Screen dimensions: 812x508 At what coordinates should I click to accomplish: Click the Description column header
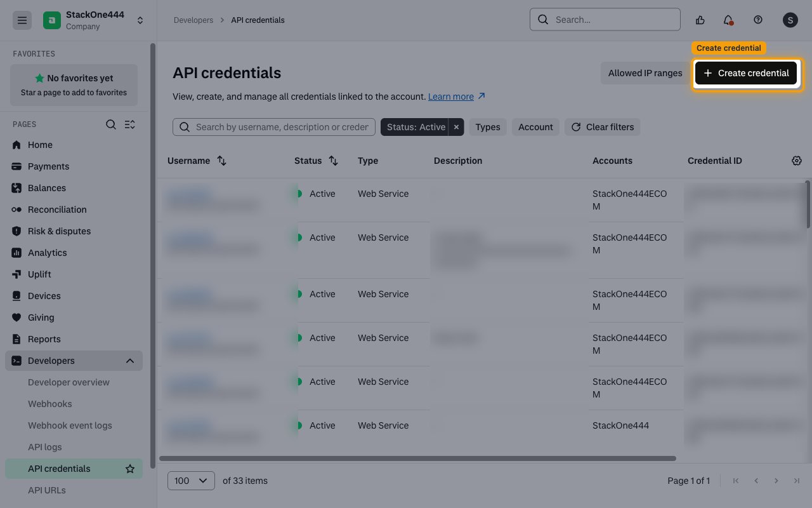coord(458,161)
